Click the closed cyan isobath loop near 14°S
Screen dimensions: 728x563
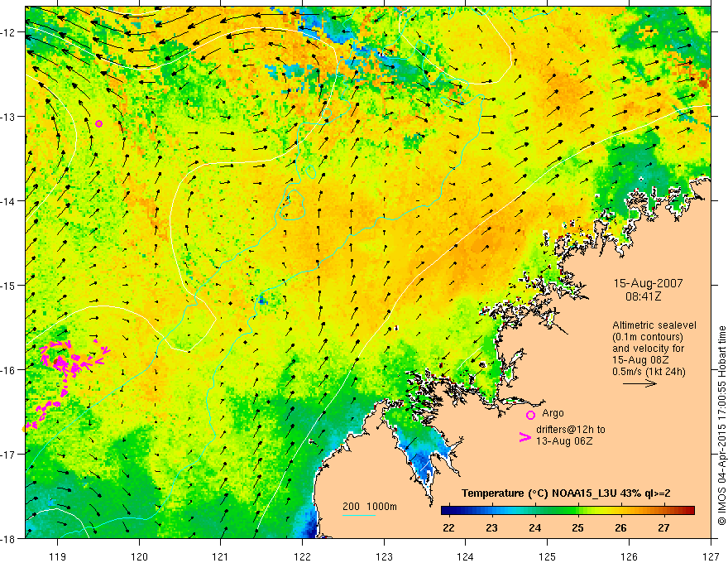point(292,205)
